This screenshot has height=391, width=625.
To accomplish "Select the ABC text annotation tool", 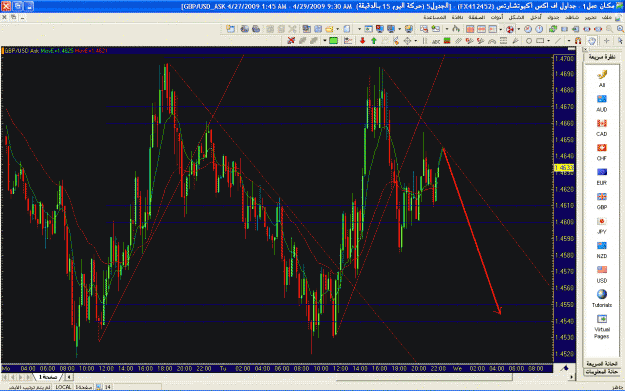I will click(436, 41).
